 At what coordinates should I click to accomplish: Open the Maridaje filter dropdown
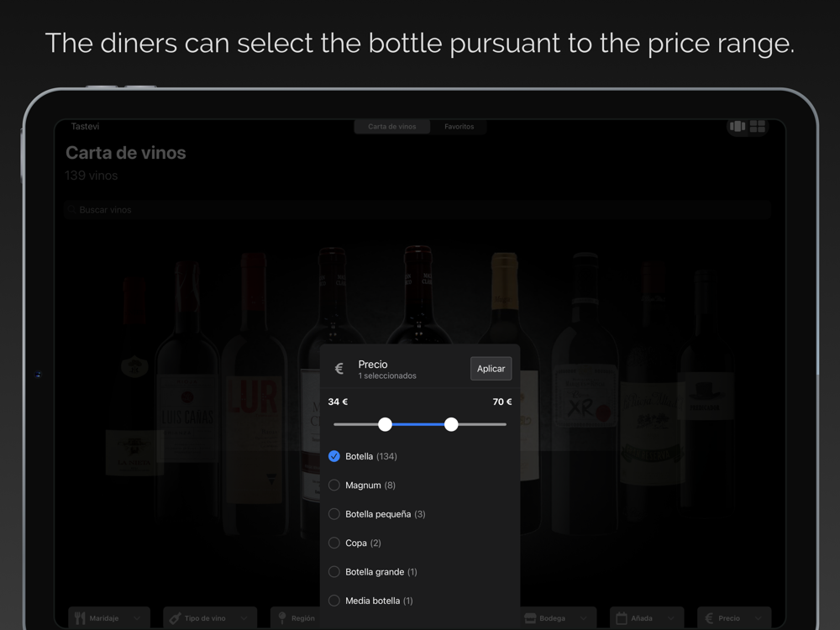[108, 618]
